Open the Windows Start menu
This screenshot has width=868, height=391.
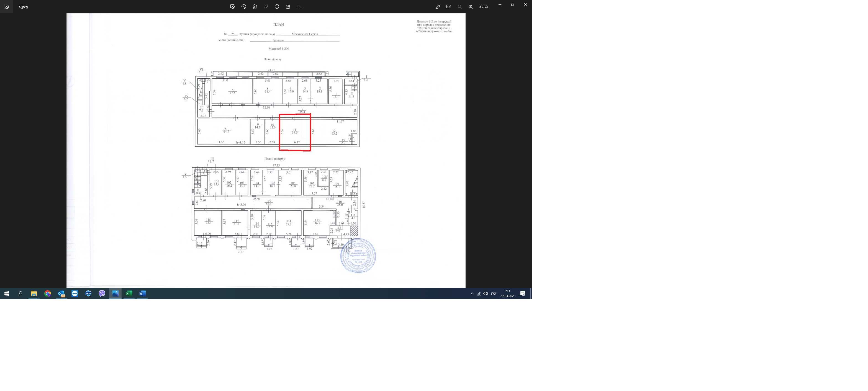6,294
